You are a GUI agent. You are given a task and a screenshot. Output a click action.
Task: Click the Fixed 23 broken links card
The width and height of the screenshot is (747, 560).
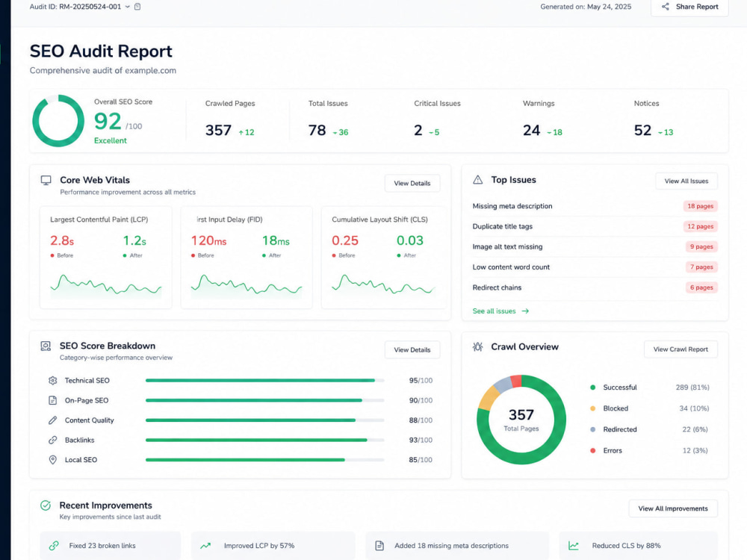[111, 546]
